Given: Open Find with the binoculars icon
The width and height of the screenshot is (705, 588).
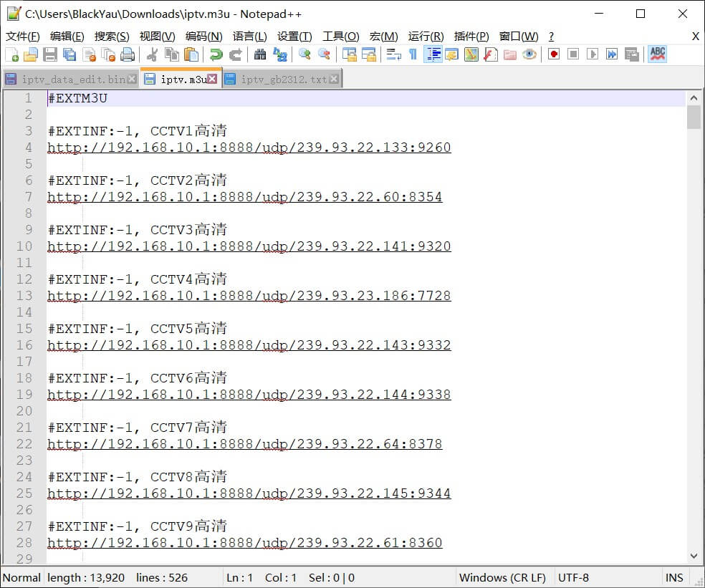Looking at the screenshot, I should (260, 55).
